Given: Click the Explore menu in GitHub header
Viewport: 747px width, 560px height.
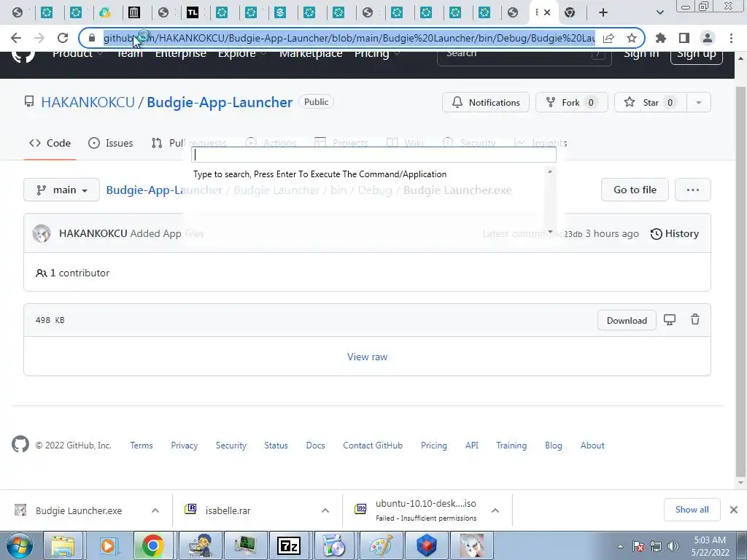Looking at the screenshot, I should (x=241, y=54).
